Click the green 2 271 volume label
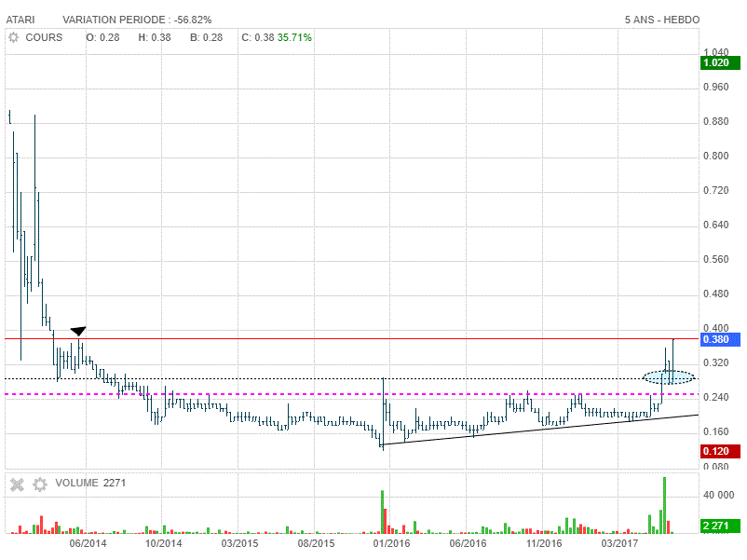747x560 pixels. 720,526
